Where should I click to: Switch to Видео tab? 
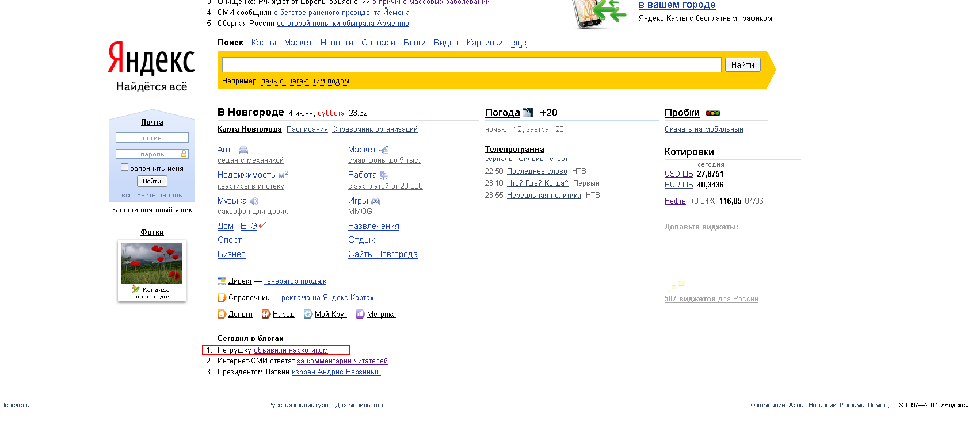(x=446, y=43)
